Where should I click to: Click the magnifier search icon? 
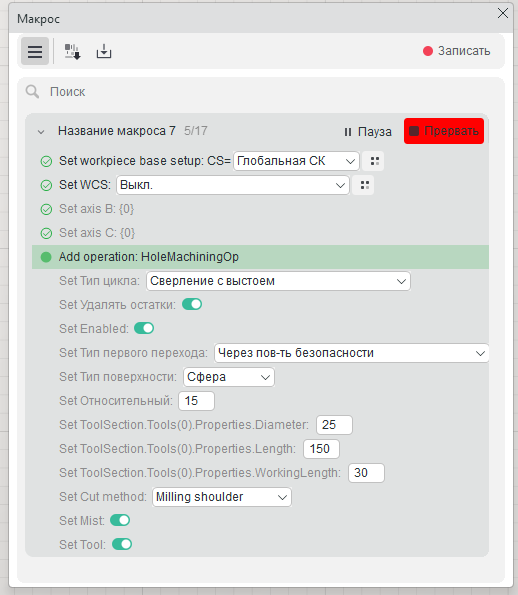pyautogui.click(x=32, y=91)
